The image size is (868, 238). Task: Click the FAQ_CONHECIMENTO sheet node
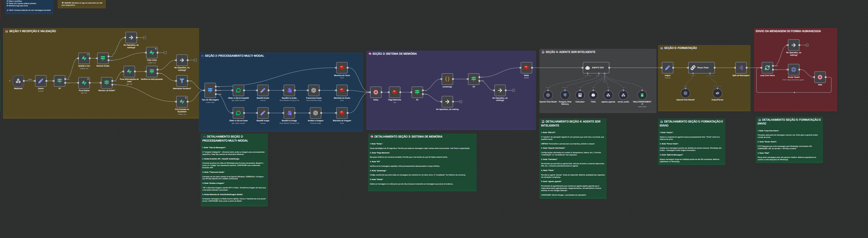(x=642, y=95)
